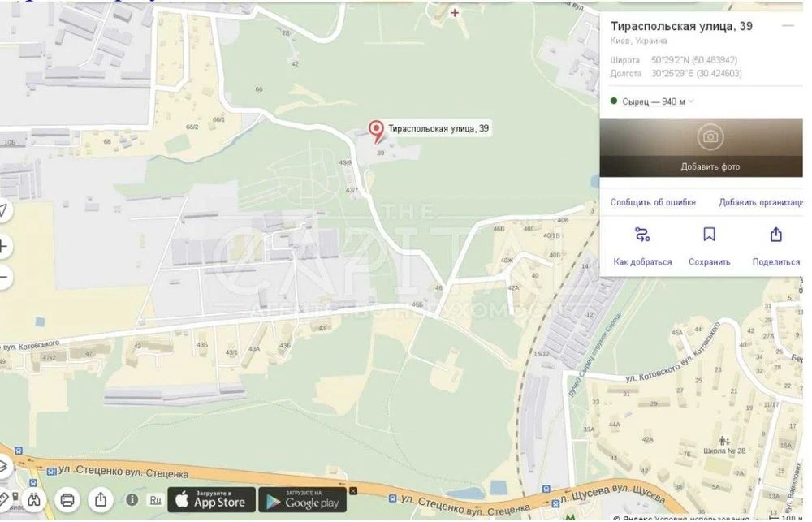Print the map with printer icon
812x522 pixels.
(67, 500)
